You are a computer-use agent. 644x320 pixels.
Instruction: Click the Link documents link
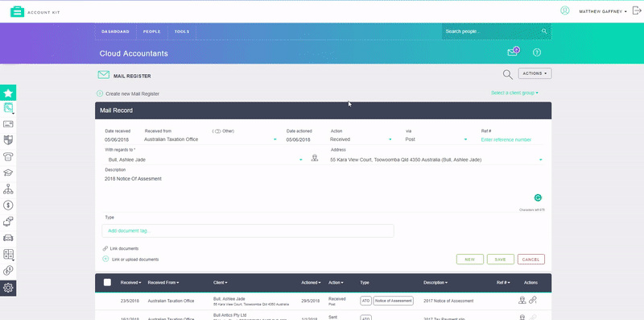124,248
